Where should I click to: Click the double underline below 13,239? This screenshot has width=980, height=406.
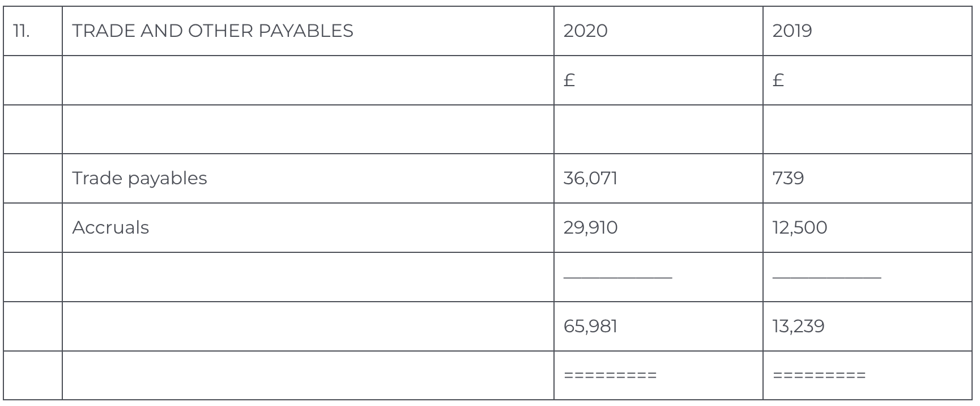pyautogui.click(x=819, y=375)
